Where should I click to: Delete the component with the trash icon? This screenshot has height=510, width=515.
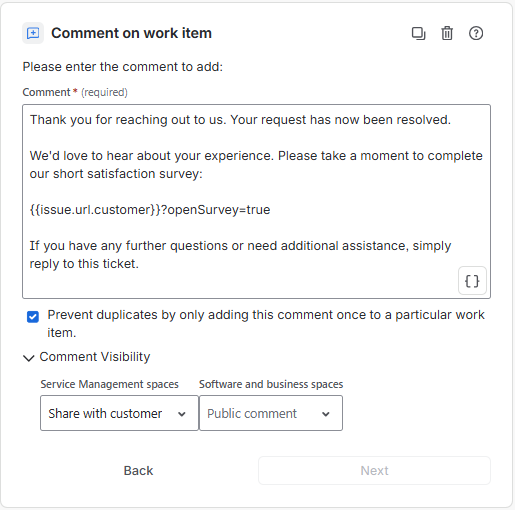pos(447,33)
